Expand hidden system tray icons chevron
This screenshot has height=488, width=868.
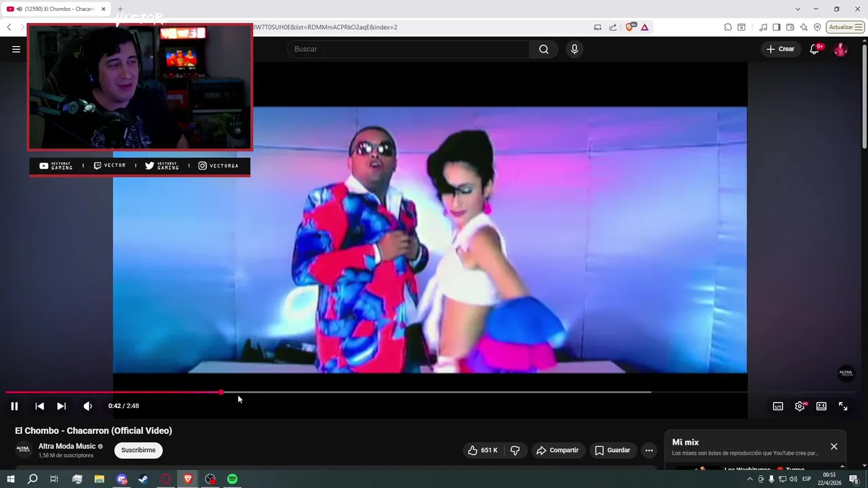(749, 479)
